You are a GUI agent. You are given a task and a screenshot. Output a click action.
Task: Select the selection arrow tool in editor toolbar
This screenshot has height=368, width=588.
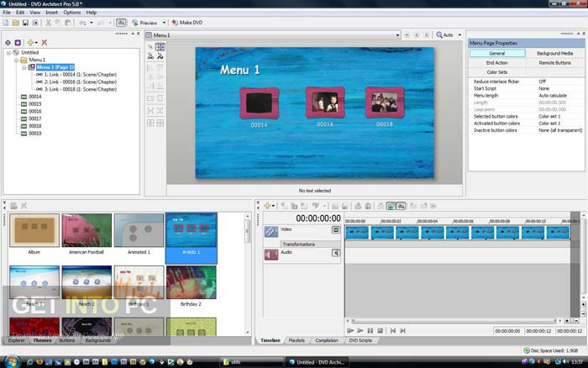(150, 47)
